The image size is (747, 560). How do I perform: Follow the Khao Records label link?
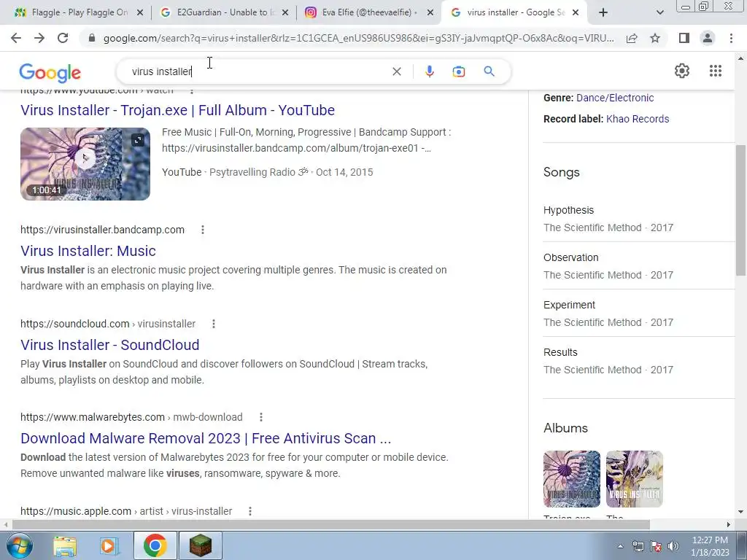point(638,119)
